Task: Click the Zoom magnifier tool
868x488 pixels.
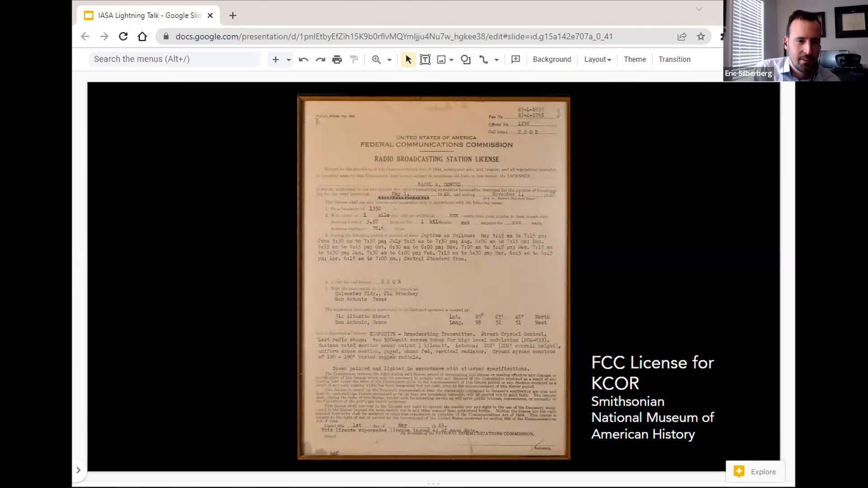Action: (376, 59)
